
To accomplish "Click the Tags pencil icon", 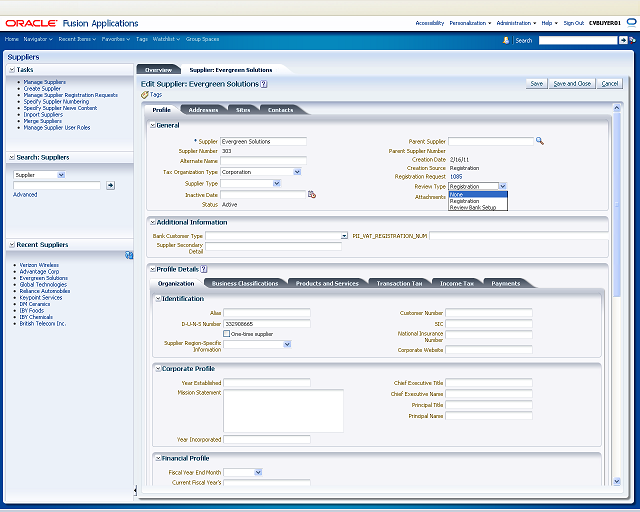I will (x=144, y=95).
